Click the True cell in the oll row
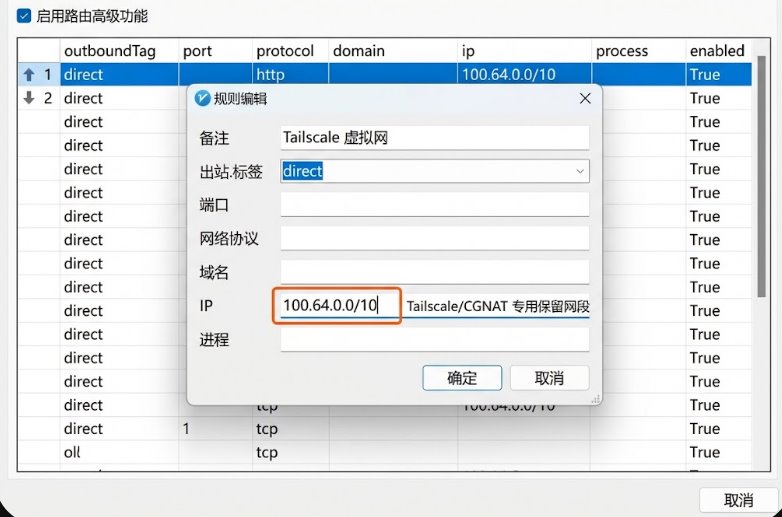 point(719,452)
